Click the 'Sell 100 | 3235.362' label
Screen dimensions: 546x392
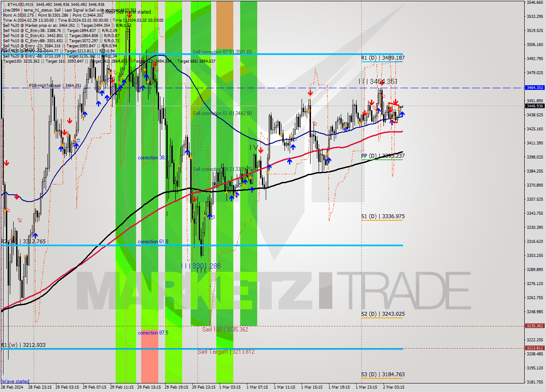(x=225, y=329)
